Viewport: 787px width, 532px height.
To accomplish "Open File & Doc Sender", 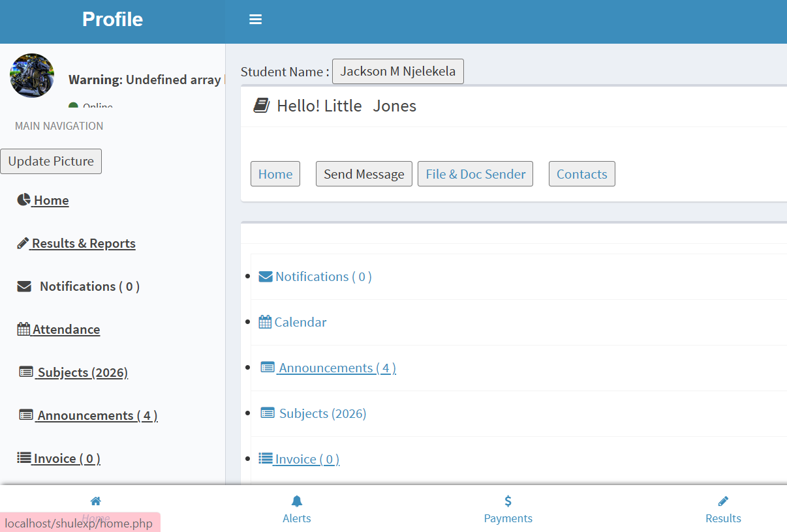I will point(476,174).
